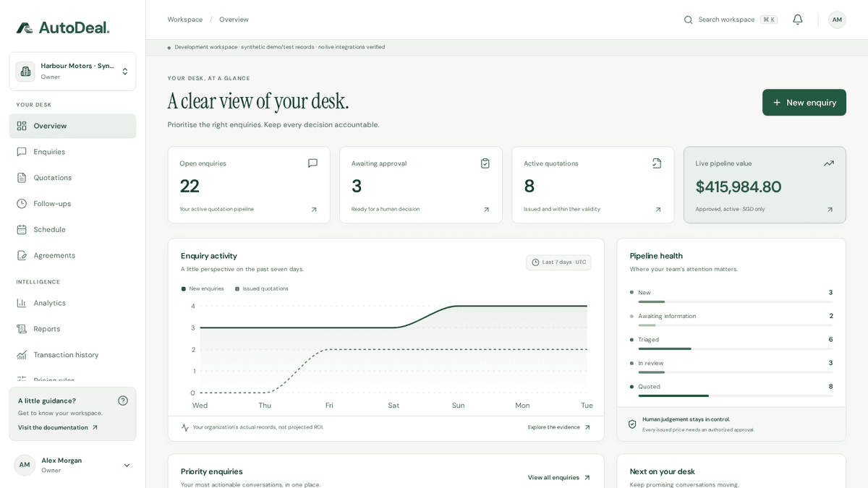
Task: Click the New enquiry button
Action: coord(804,103)
